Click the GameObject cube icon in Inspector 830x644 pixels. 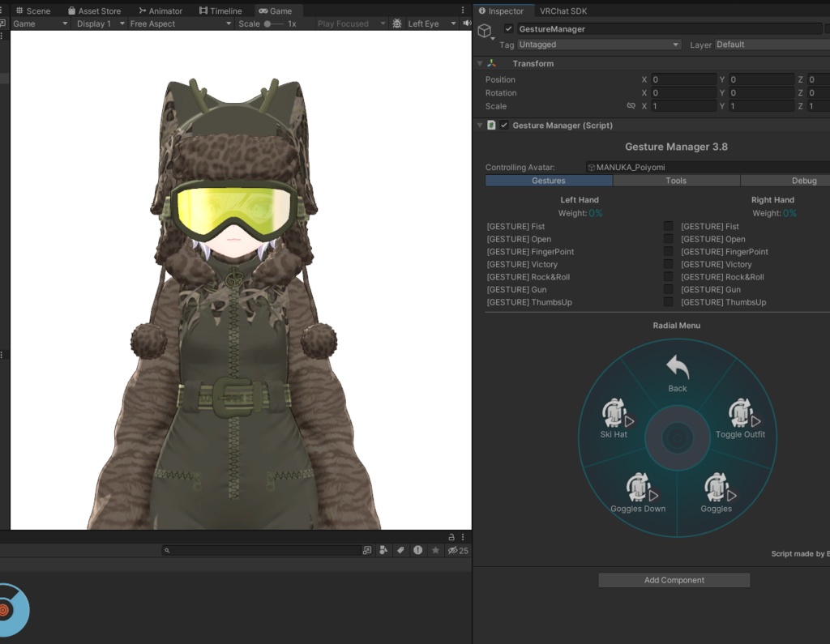[x=485, y=31]
